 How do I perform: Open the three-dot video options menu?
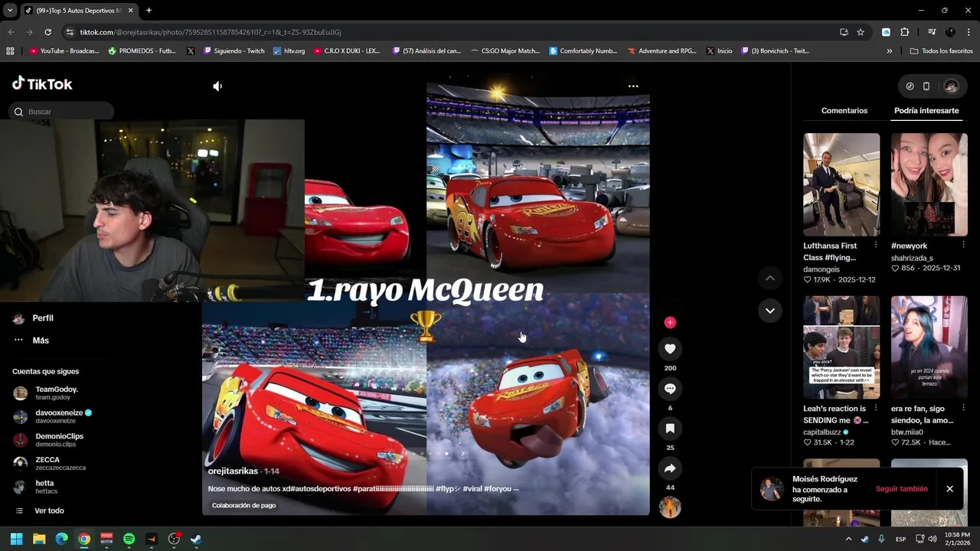tap(633, 86)
